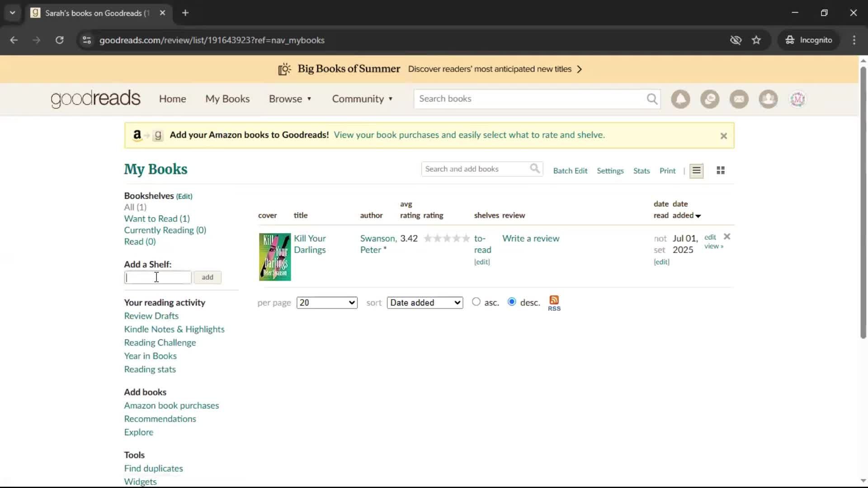Open the RSS feed icon
The height and width of the screenshot is (488, 868).
[x=554, y=303]
